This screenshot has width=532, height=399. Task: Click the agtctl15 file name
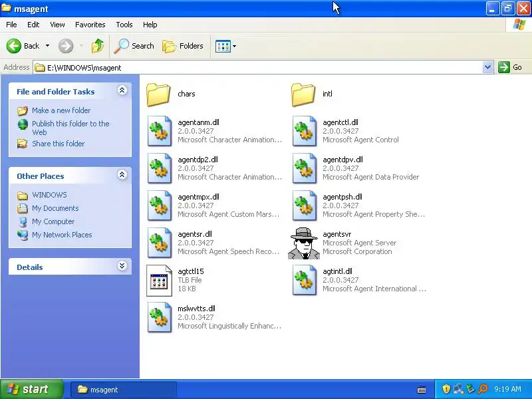[191, 271]
